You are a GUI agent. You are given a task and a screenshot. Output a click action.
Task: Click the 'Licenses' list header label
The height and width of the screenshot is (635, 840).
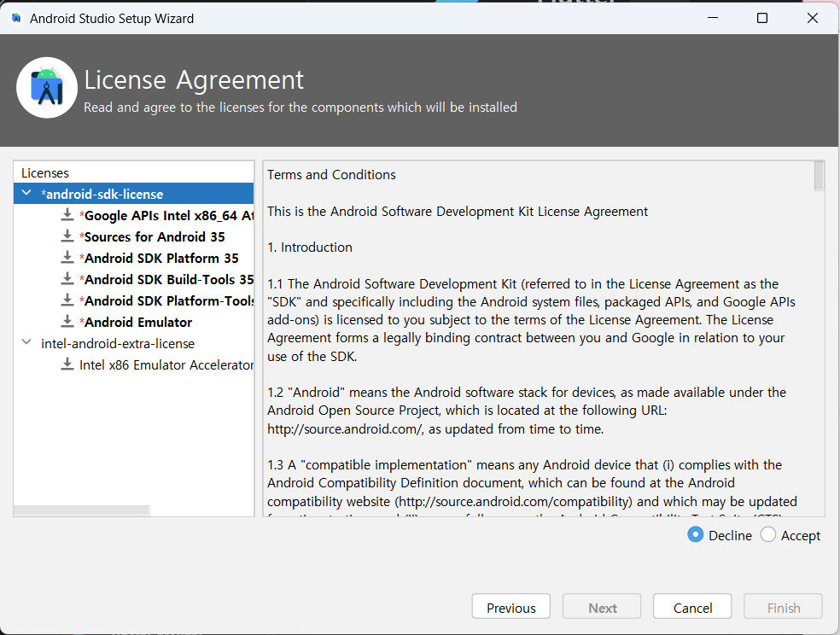45,173
